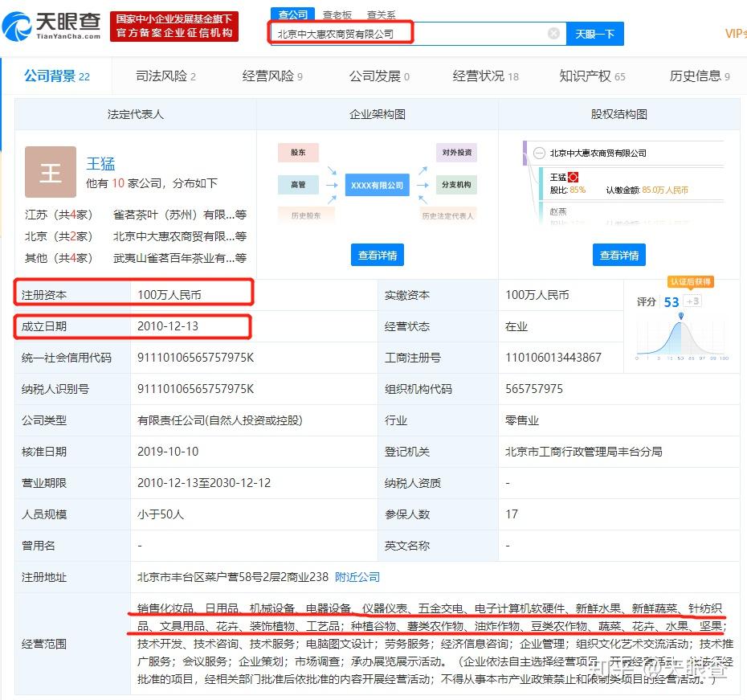This screenshot has width=747, height=700.
Task: Open the 司法风险 tab
Action: click(165, 76)
